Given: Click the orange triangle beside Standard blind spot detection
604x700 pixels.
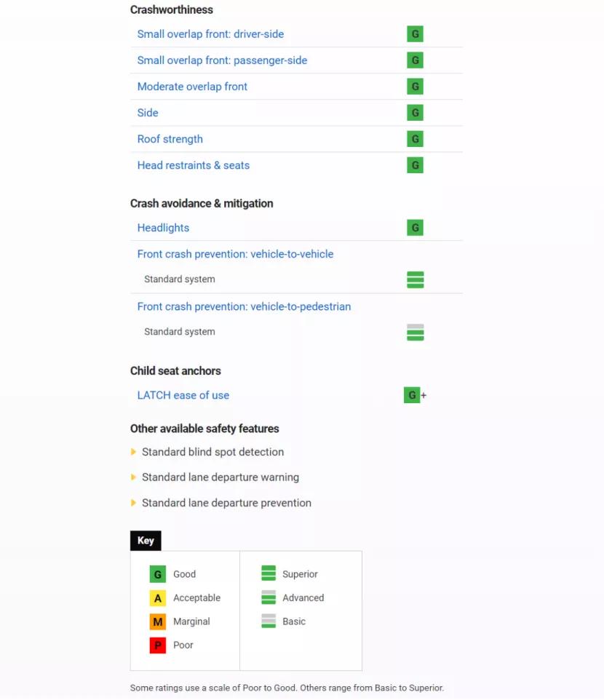Looking at the screenshot, I should click(133, 452).
